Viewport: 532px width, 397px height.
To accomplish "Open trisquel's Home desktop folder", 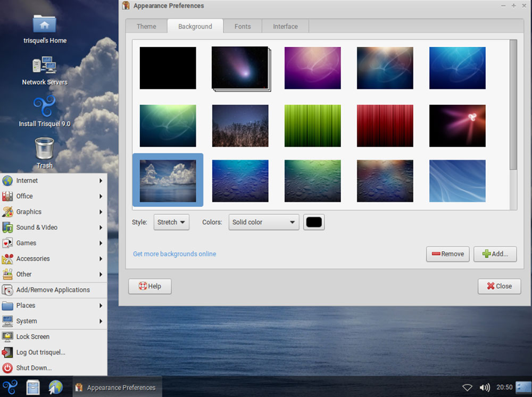I will (44, 24).
